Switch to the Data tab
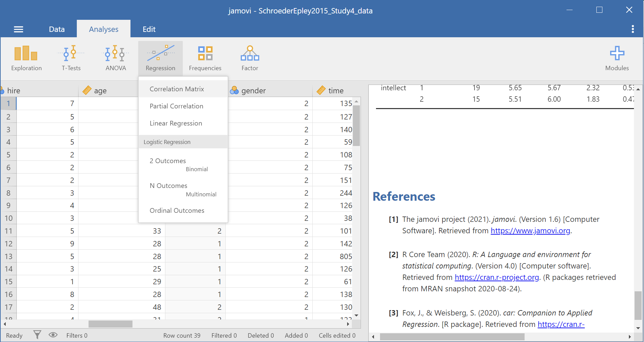The height and width of the screenshot is (342, 644). click(x=57, y=29)
